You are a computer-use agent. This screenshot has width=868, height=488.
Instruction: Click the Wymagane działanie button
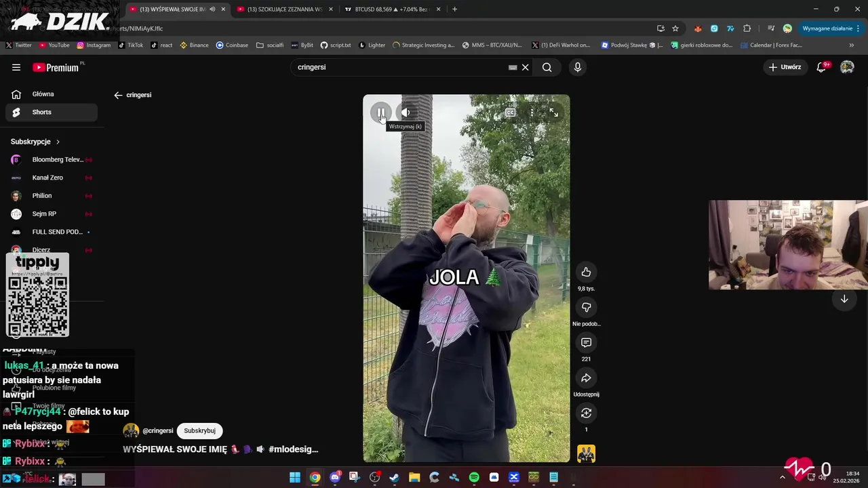tap(831, 28)
